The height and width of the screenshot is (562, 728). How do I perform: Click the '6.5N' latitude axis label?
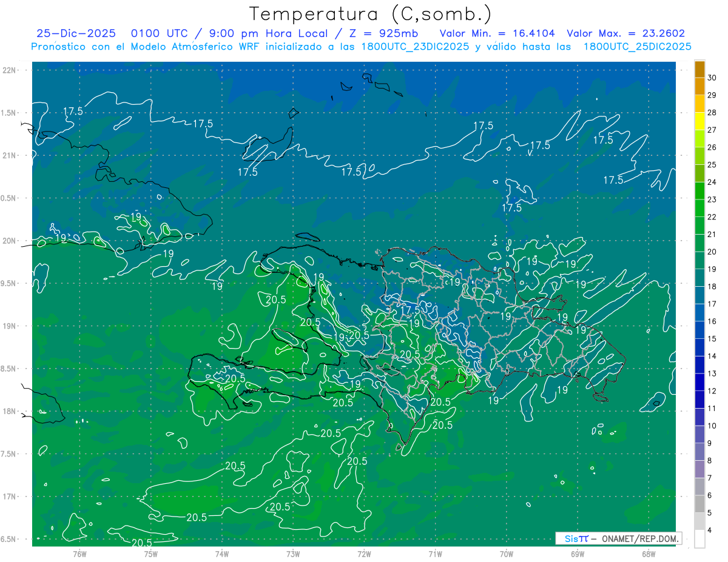click(x=8, y=539)
